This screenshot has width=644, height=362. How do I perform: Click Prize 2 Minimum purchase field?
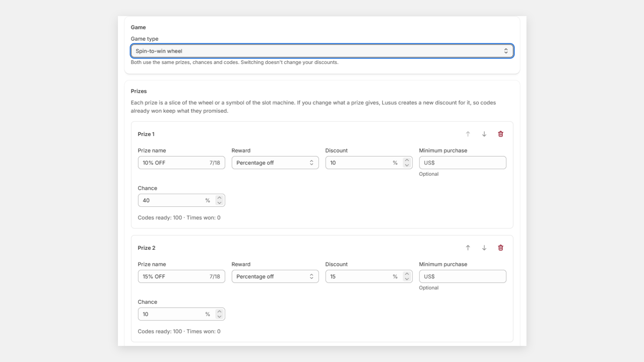[x=462, y=276]
